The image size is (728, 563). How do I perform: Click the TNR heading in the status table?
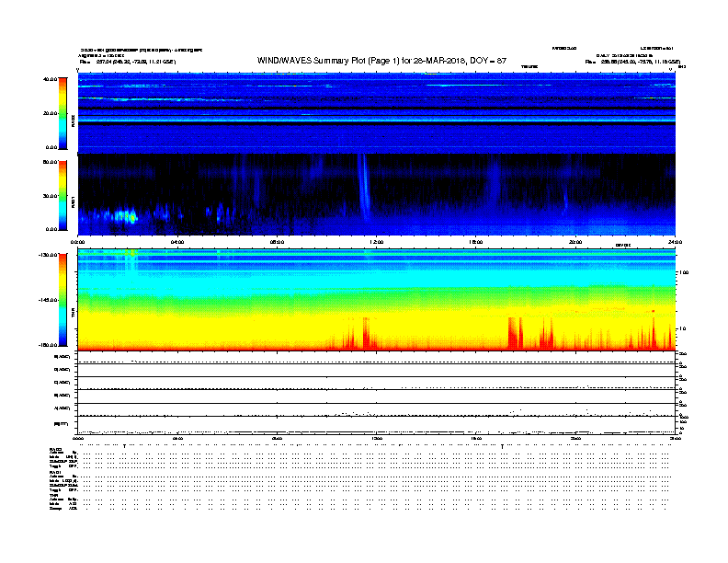53,495
